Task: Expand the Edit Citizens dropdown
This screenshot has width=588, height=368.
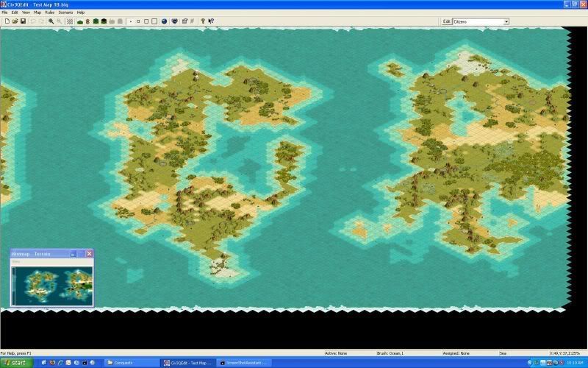Action: click(506, 22)
